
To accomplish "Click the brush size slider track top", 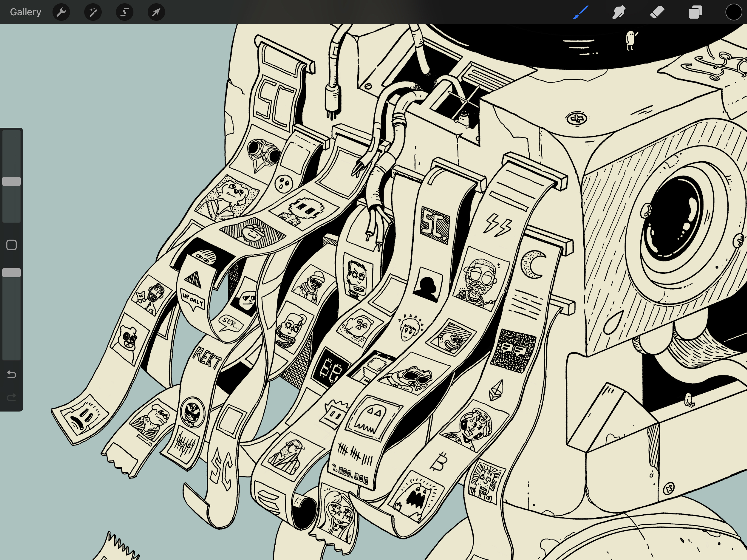I will (11, 135).
